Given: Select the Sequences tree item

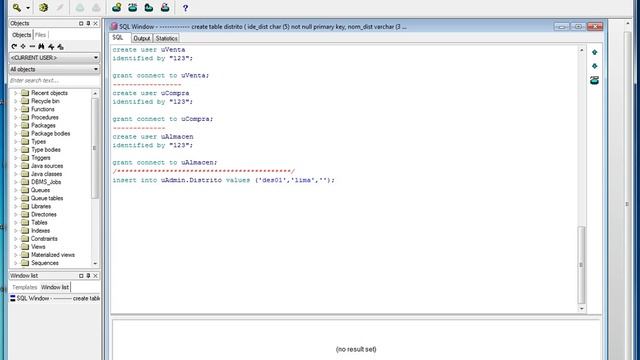Looking at the screenshot, I should [x=44, y=263].
